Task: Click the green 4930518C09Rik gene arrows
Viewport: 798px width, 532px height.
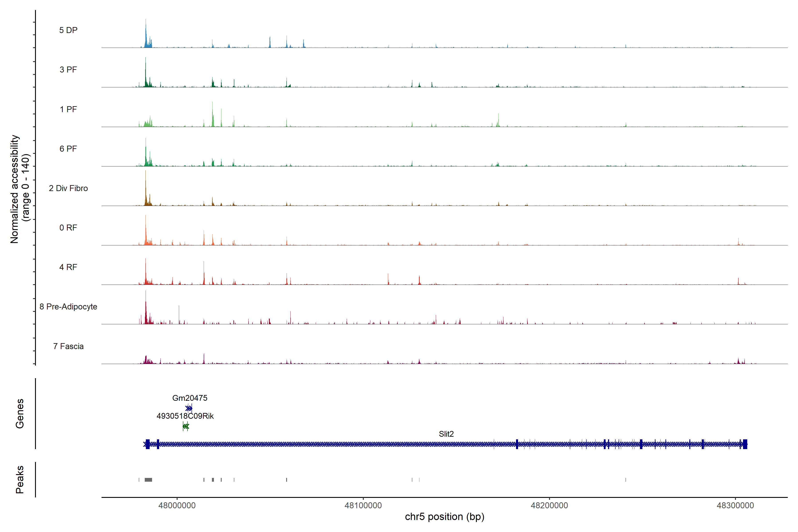Action: (186, 426)
